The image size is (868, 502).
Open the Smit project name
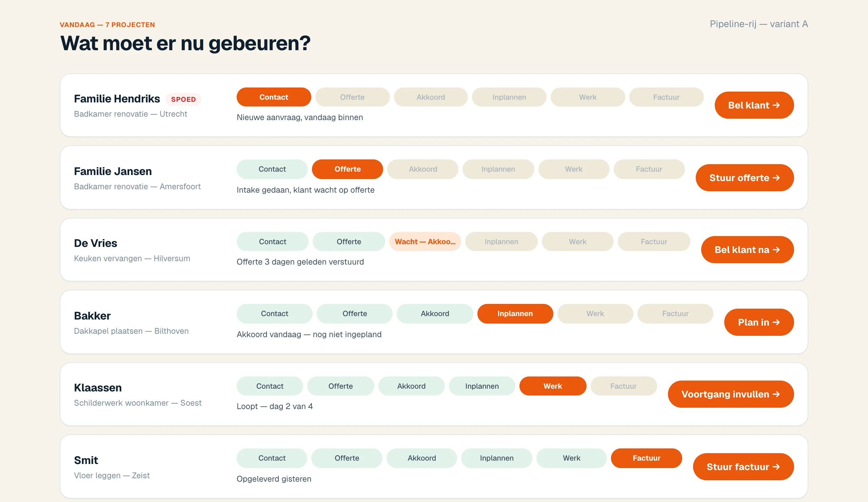pos(86,460)
